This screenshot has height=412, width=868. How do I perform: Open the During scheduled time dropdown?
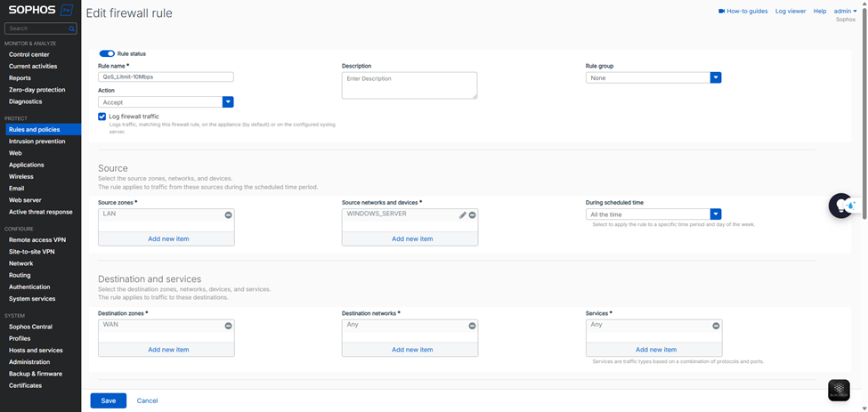[715, 214]
